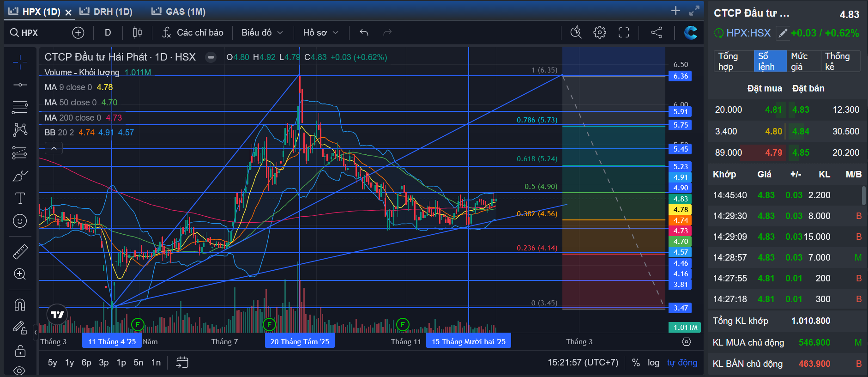Toggle stay in drawing mode
The height and width of the screenshot is (377, 868).
tap(20, 328)
